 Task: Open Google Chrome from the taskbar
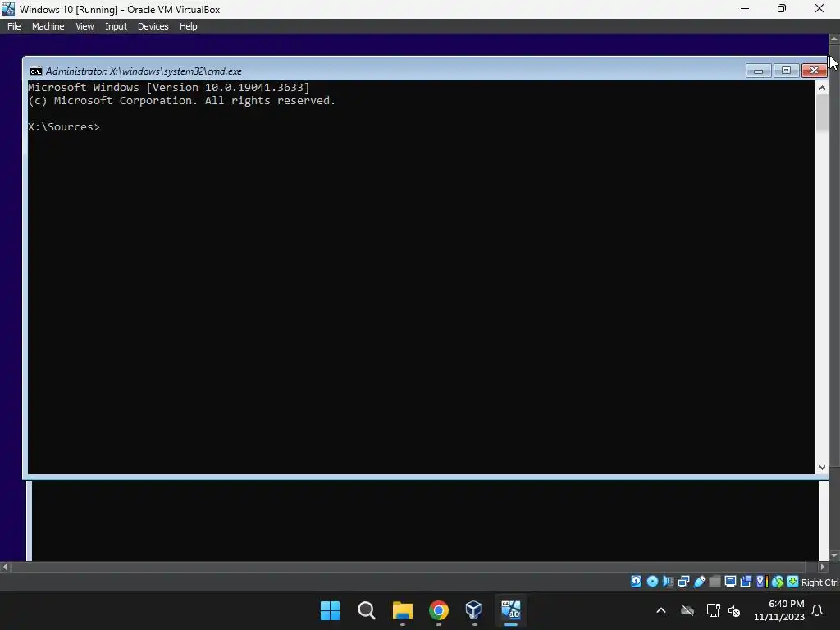pyautogui.click(x=438, y=610)
